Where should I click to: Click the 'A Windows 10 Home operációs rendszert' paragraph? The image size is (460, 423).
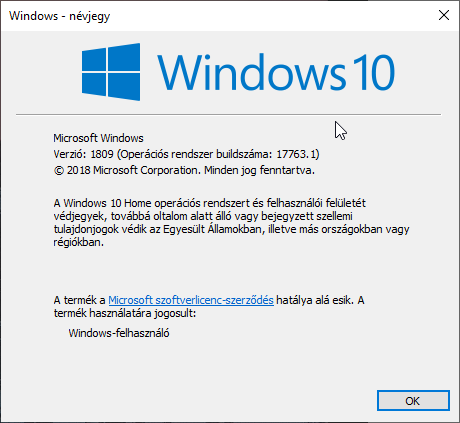tap(231, 223)
